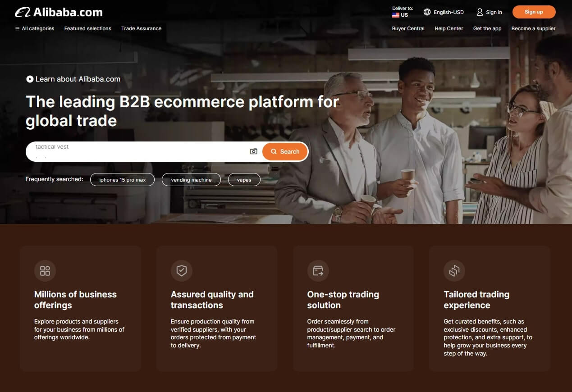Open image search via the camera icon

[253, 151]
